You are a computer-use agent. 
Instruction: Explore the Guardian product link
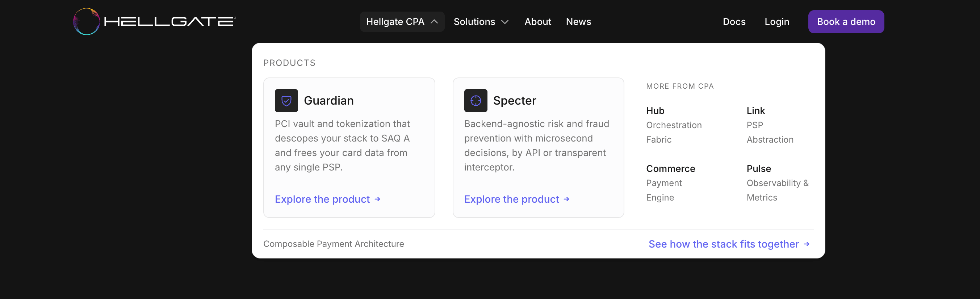pos(327,199)
